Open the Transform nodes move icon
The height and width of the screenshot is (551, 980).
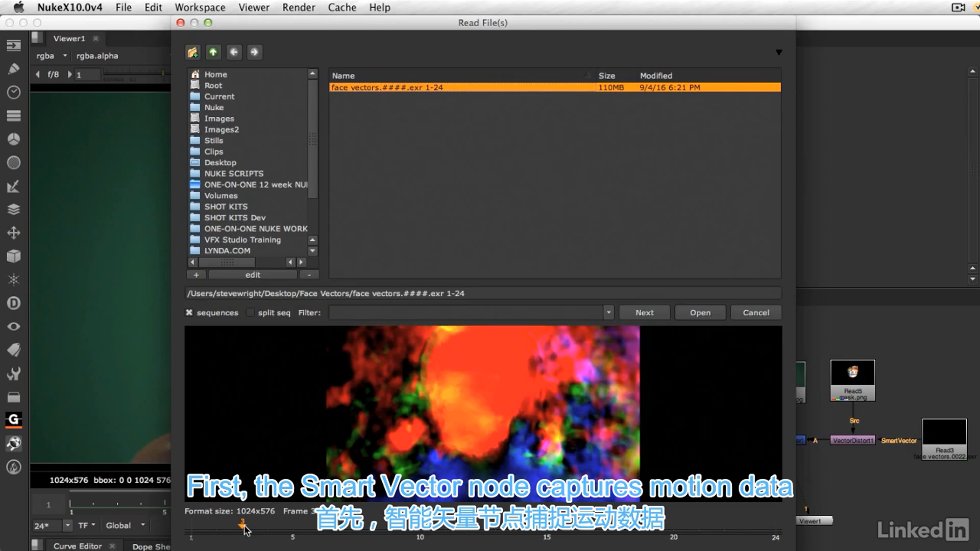[x=14, y=233]
